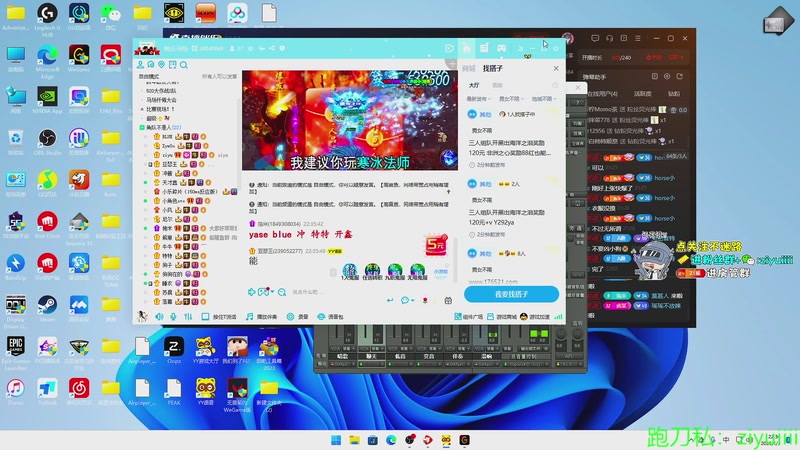Collapse the green channel group in the user tree

tap(142, 128)
